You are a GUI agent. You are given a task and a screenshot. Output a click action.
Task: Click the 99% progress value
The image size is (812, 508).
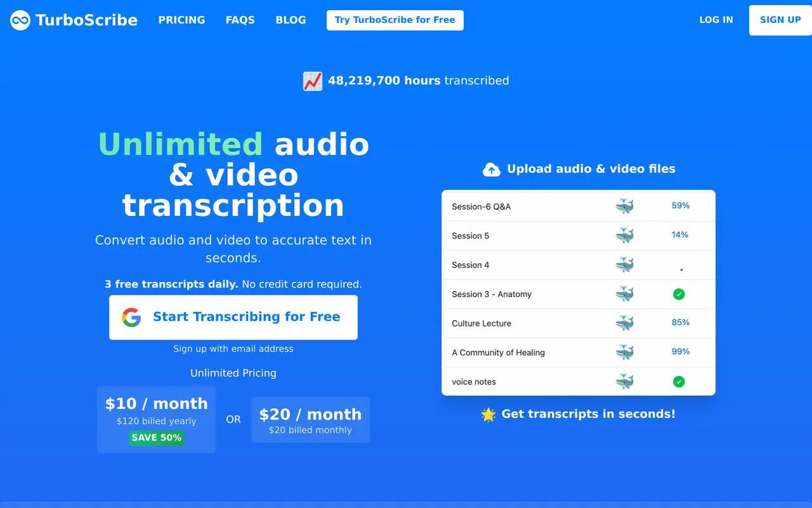pyautogui.click(x=681, y=352)
